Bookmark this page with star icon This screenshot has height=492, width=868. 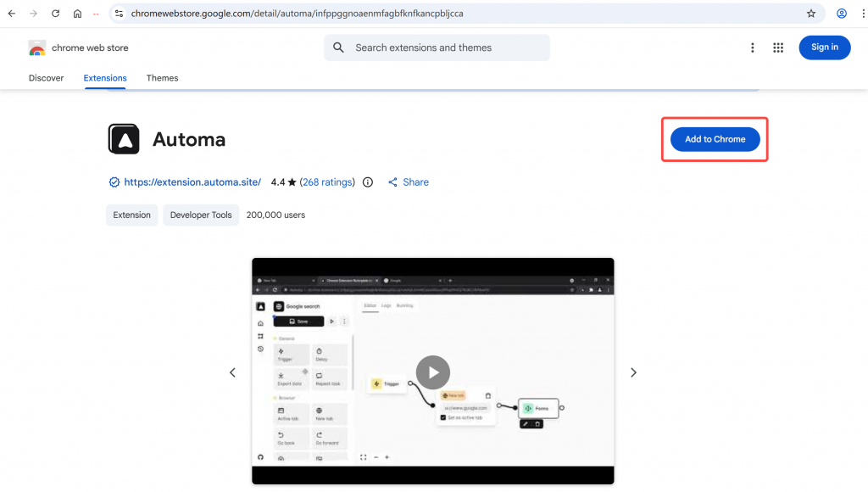pos(811,14)
